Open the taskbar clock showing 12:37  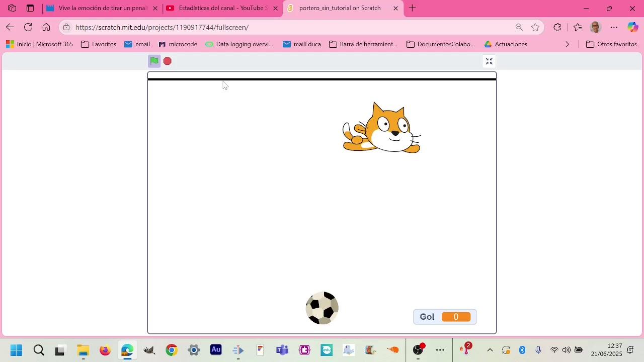pos(606,350)
